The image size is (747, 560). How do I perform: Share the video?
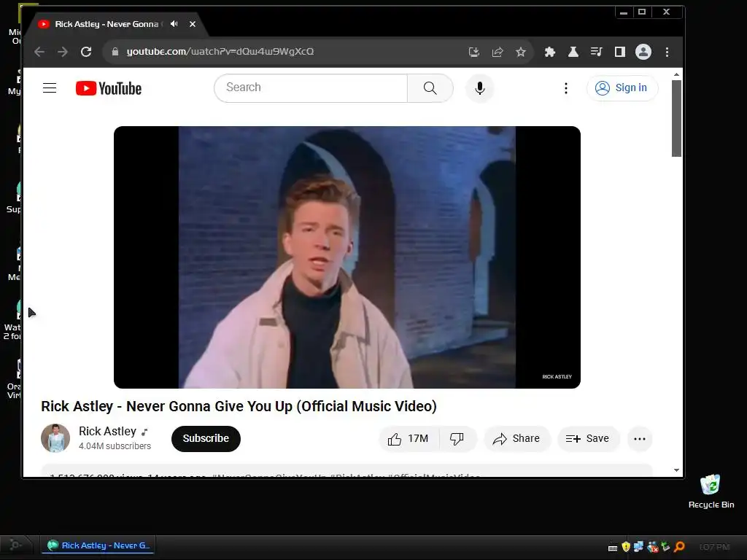(x=517, y=438)
